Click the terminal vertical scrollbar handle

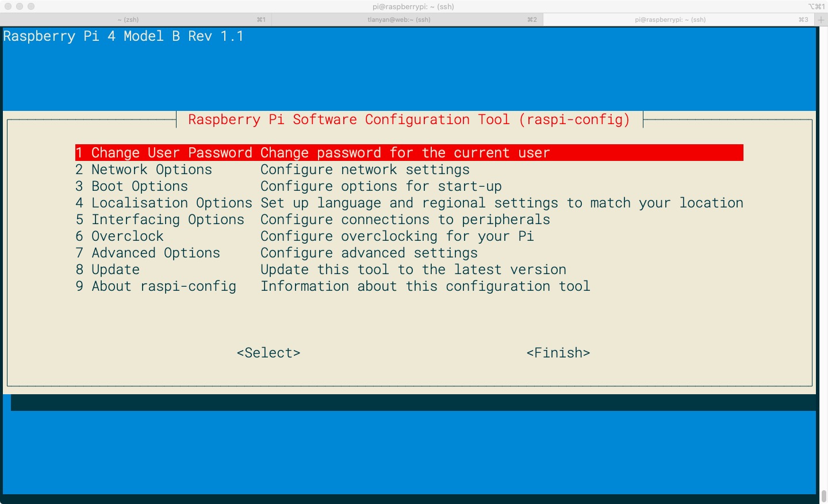point(823,496)
